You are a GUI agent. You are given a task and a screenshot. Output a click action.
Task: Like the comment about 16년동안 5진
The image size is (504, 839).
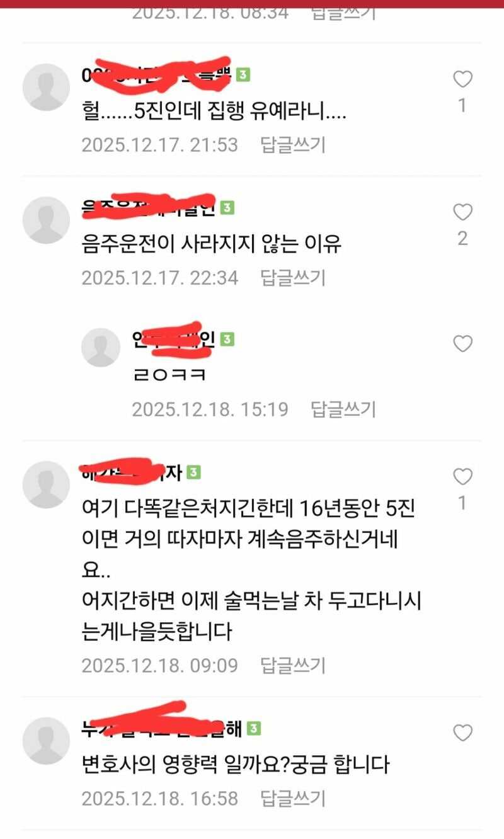[463, 477]
